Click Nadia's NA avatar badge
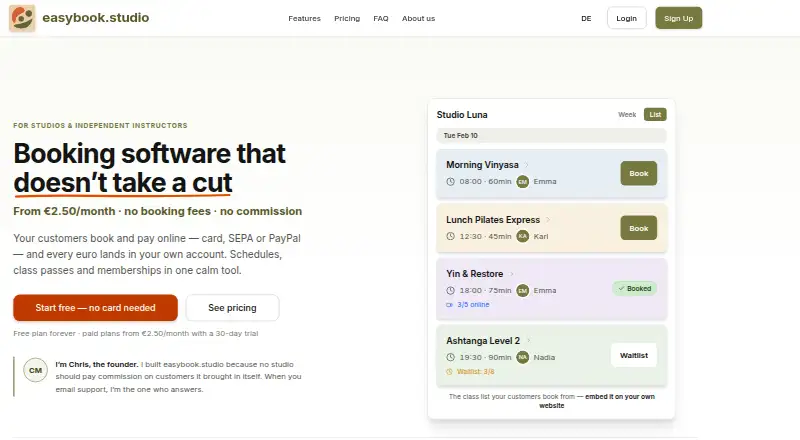The image size is (800, 440). click(522, 357)
